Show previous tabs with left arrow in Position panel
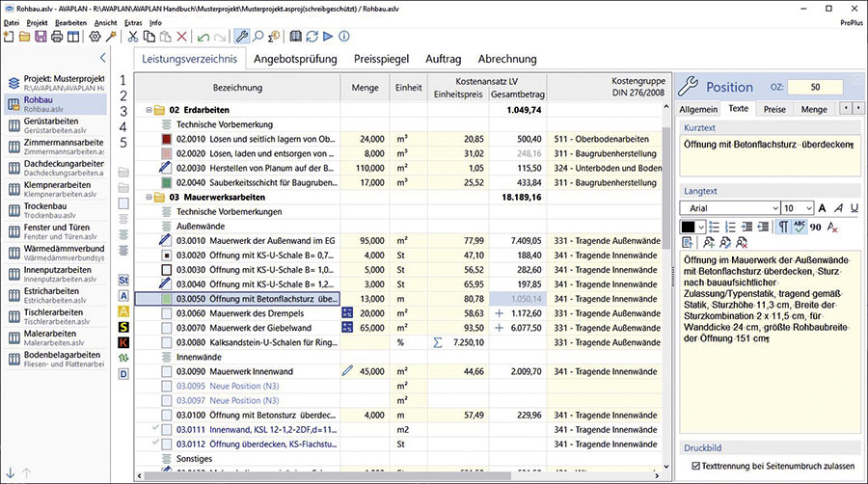The image size is (868, 484). click(845, 108)
